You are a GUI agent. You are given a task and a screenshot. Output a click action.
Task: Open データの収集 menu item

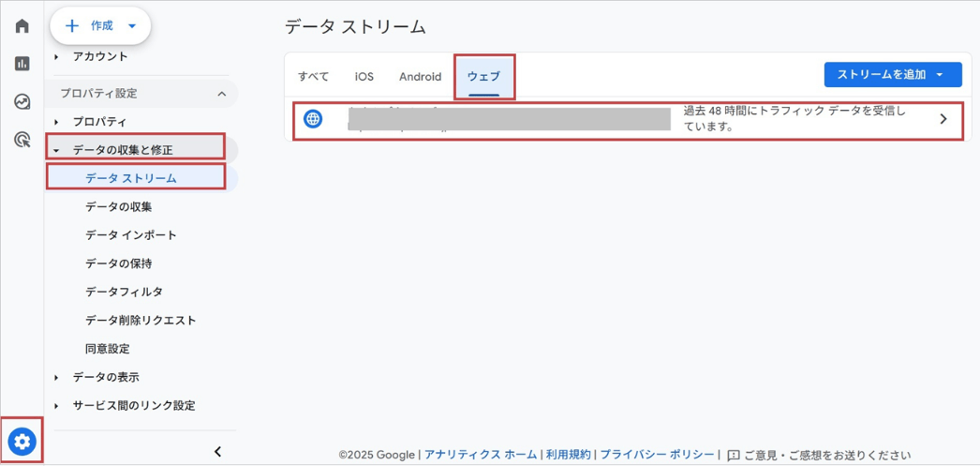(119, 207)
